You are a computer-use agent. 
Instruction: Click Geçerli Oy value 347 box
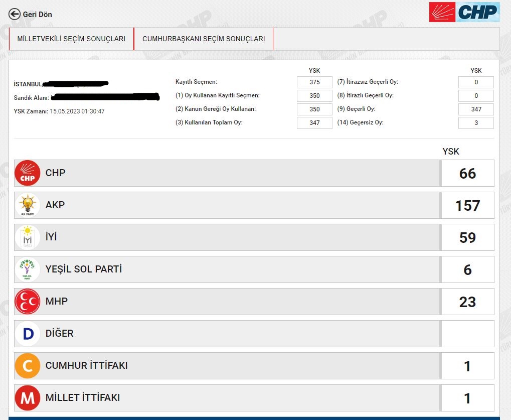point(476,109)
